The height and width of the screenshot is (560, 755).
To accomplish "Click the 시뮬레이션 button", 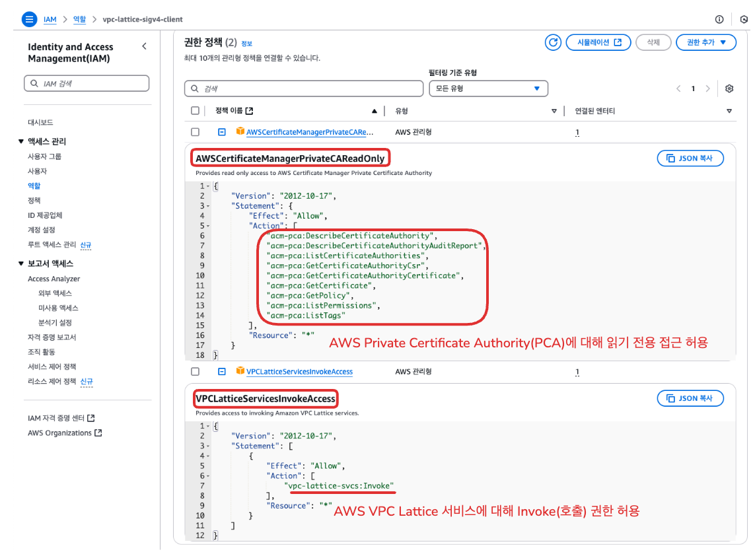I will coord(598,42).
